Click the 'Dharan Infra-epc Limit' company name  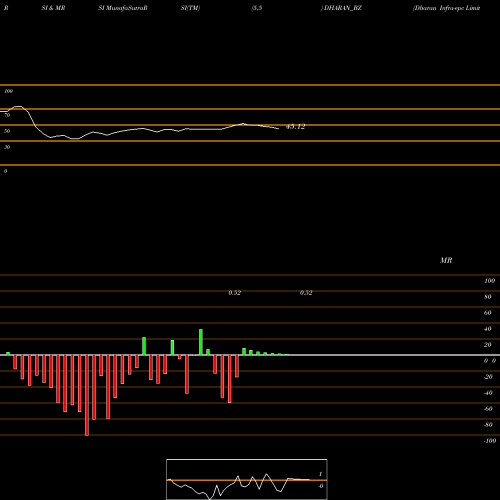[x=447, y=8]
